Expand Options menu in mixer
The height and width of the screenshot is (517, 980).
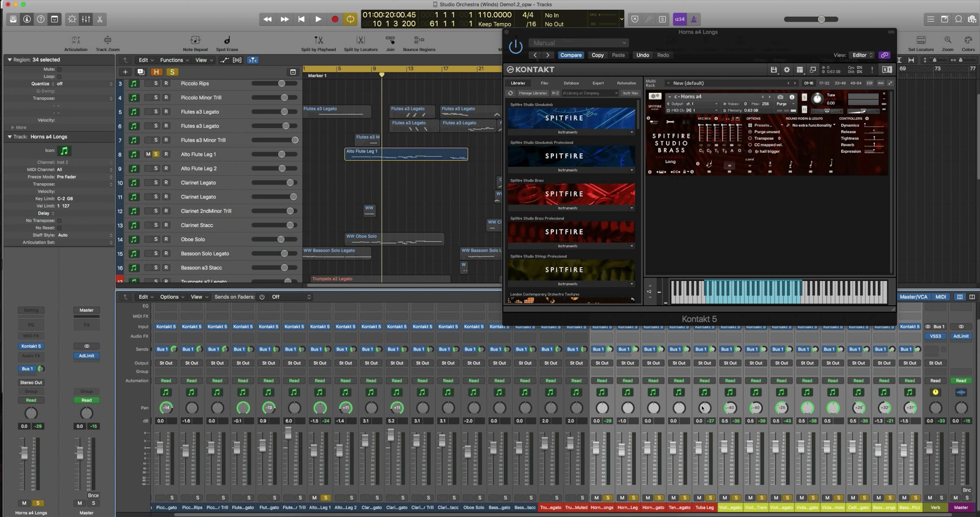pos(171,296)
